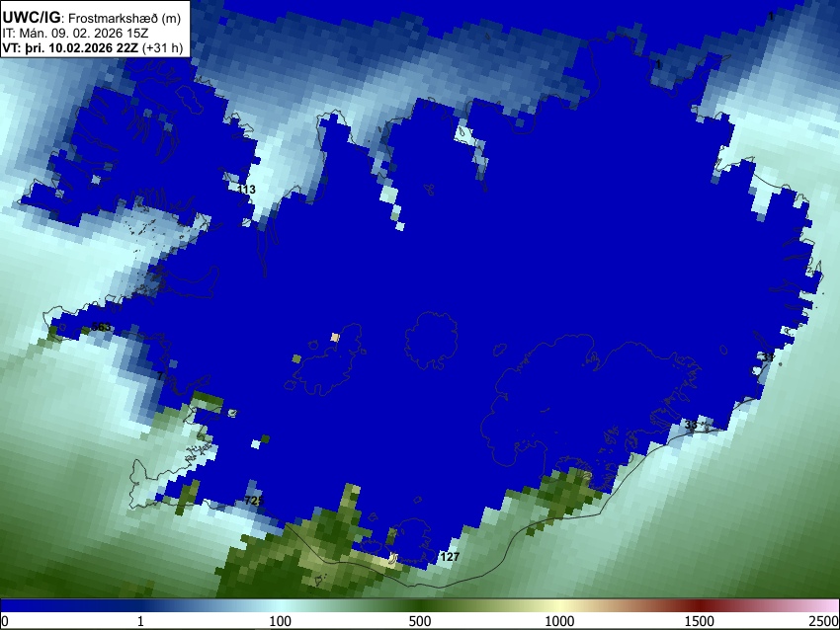The width and height of the screenshot is (840, 630).
Task: Click the dark red segment of the color scale
Action: tap(700, 606)
